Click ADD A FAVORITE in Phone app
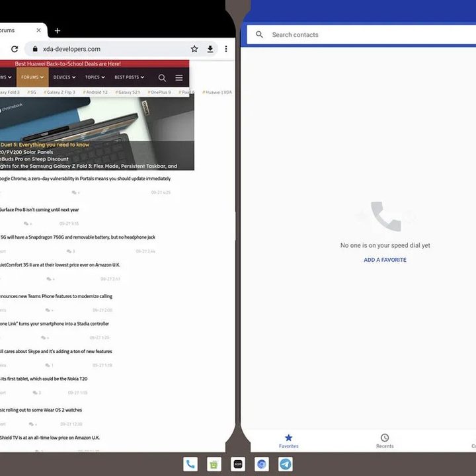The height and width of the screenshot is (476, 476). (x=385, y=260)
